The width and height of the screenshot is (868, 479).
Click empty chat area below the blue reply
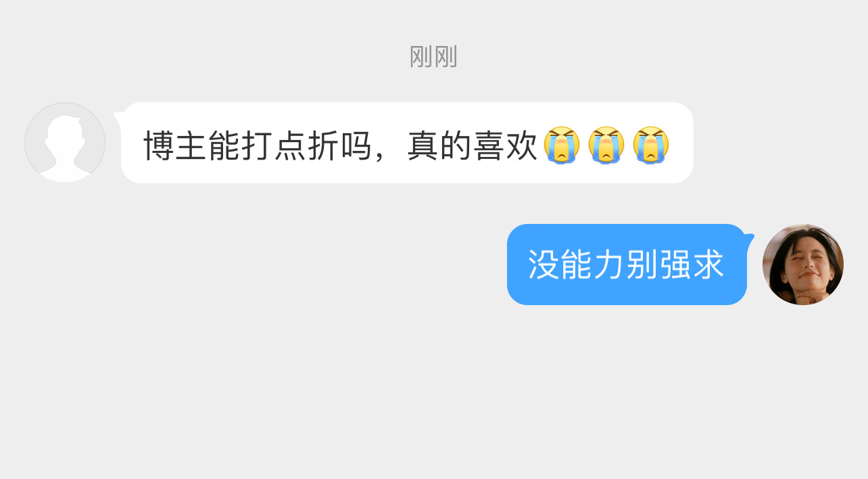433,392
